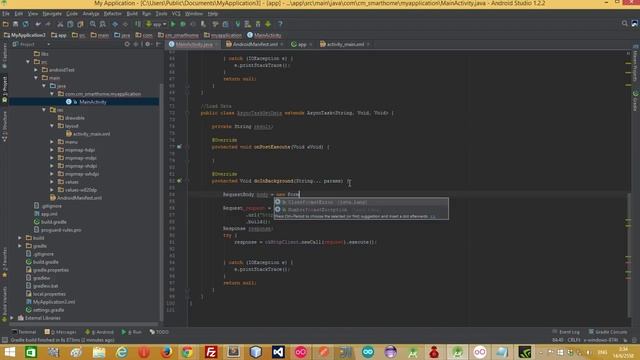640x360 pixels.
Task: Select the first autocomplete suggestion
Action: tap(361, 202)
